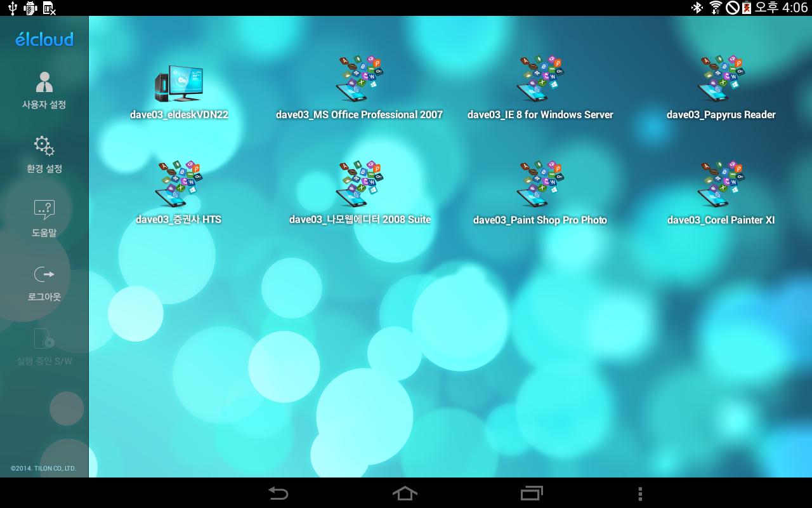Image resolution: width=812 pixels, height=508 pixels.
Task: Open 도움말 help in sidebar
Action: pos(44,218)
